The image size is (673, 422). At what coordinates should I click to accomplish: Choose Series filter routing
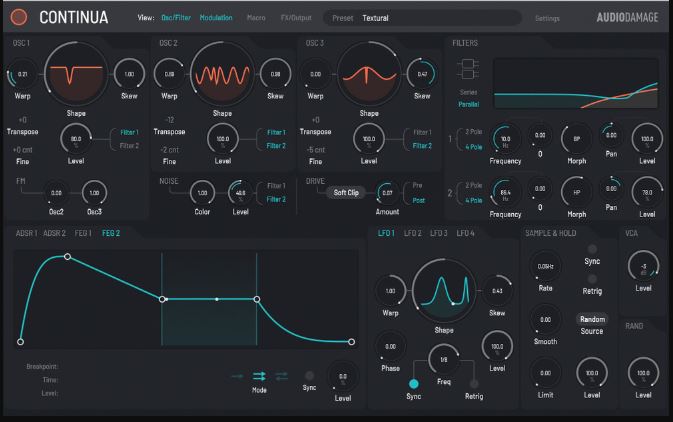468,92
